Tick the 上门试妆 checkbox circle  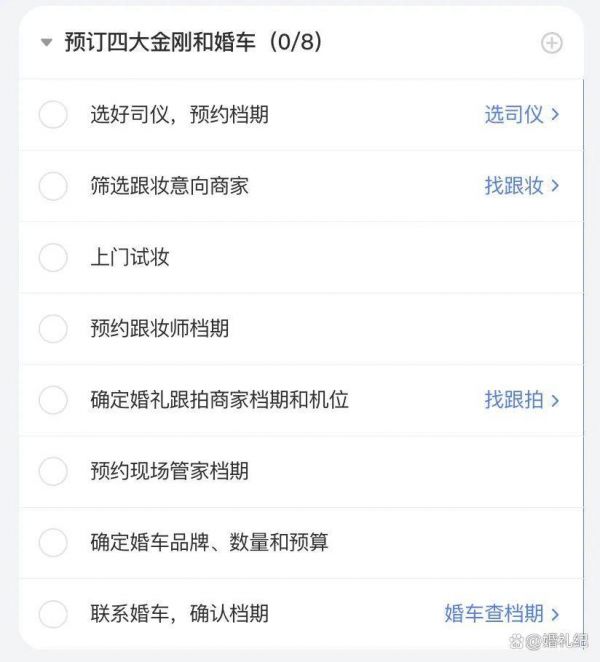(x=53, y=257)
